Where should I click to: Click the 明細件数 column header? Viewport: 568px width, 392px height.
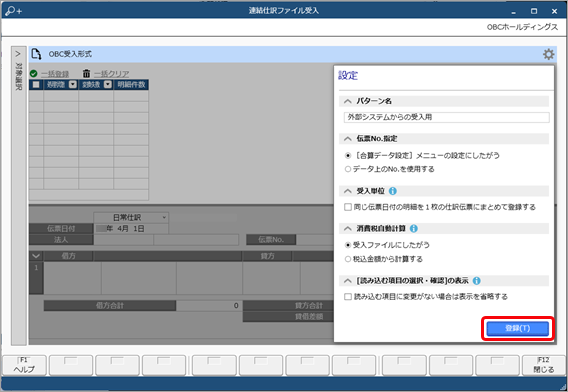(131, 84)
